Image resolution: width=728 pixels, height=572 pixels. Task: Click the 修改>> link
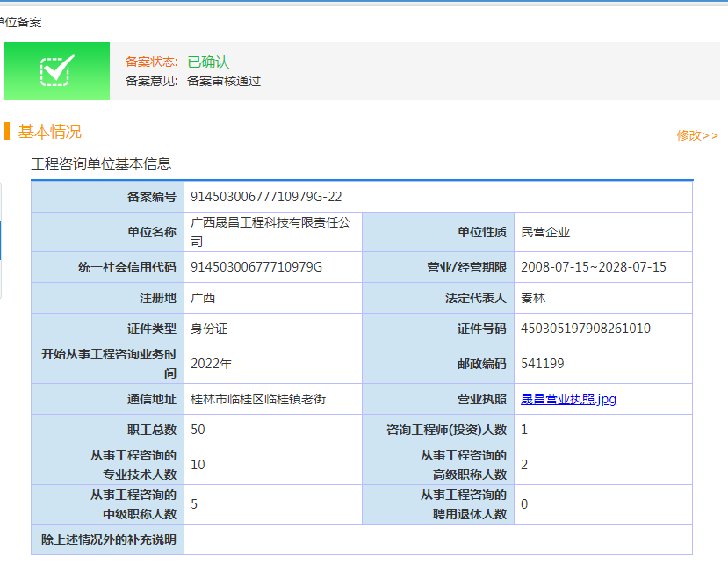pyautogui.click(x=697, y=135)
